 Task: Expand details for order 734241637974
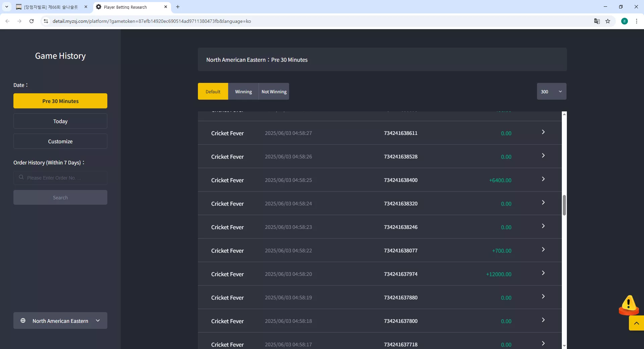point(543,273)
